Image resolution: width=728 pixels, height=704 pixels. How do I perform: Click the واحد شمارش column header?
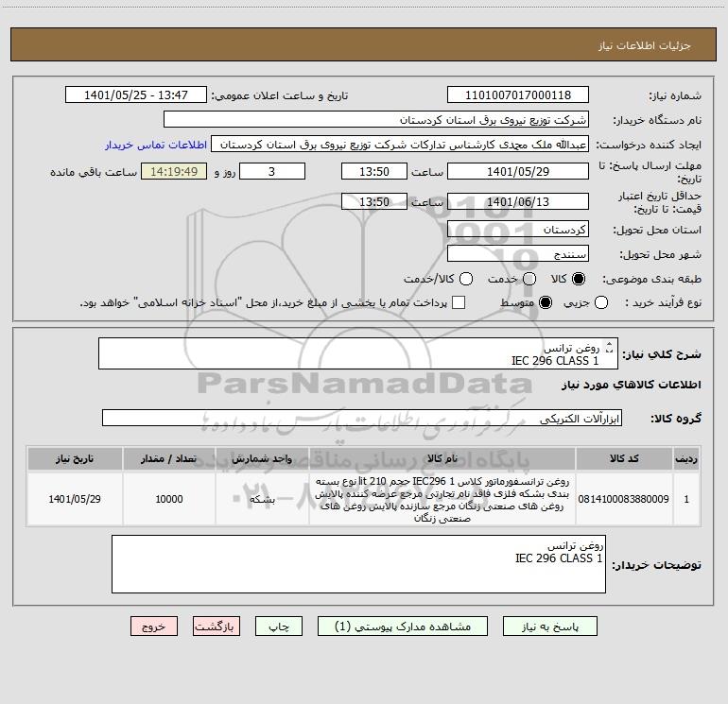point(262,458)
